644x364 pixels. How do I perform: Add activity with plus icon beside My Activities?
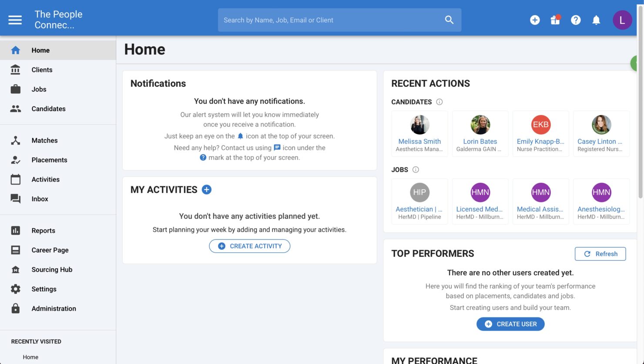click(x=207, y=189)
